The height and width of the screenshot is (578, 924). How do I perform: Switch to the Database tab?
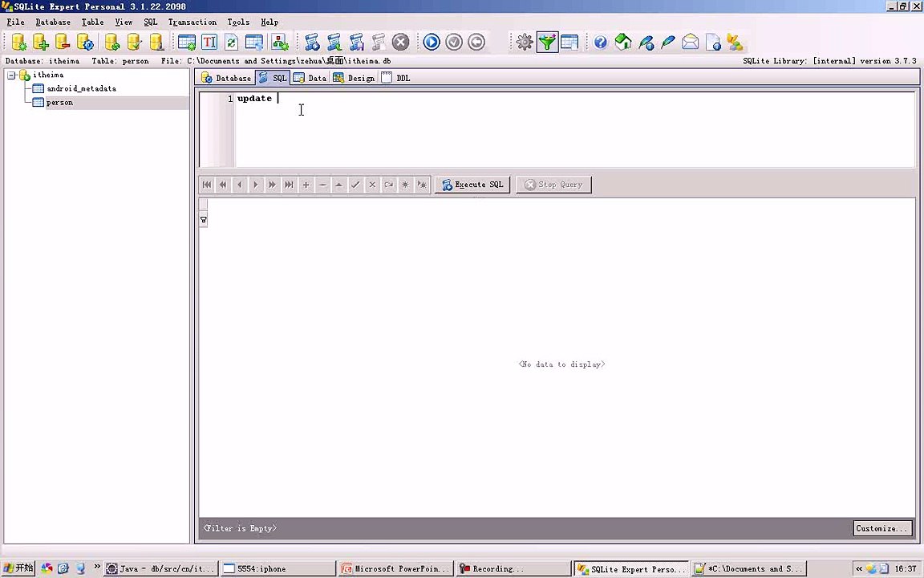point(225,78)
